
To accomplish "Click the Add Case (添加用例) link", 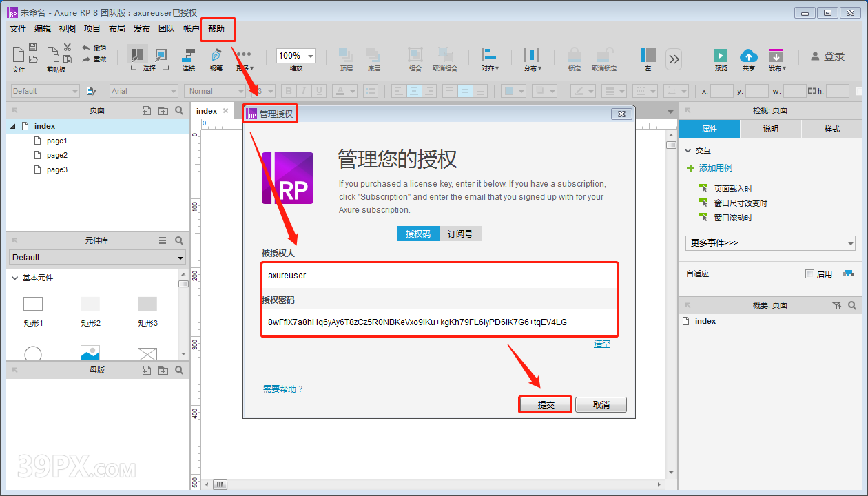I will pyautogui.click(x=716, y=168).
